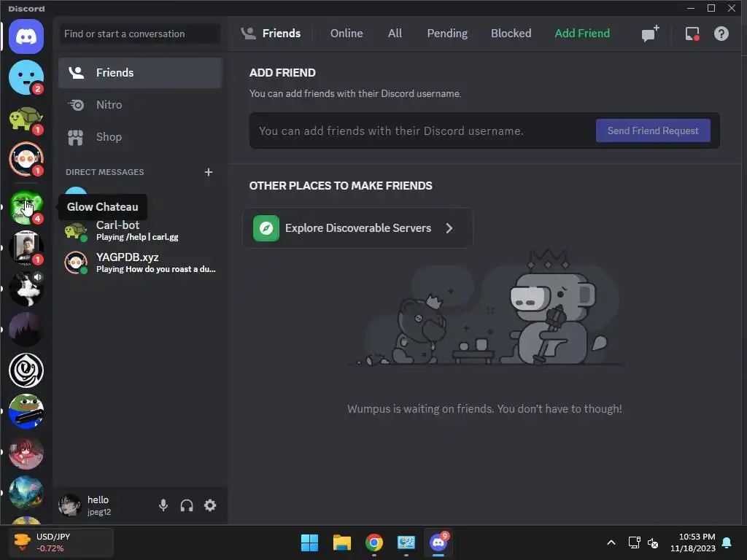Image resolution: width=747 pixels, height=560 pixels.
Task: Select Friends in left sidebar
Action: (x=140, y=73)
